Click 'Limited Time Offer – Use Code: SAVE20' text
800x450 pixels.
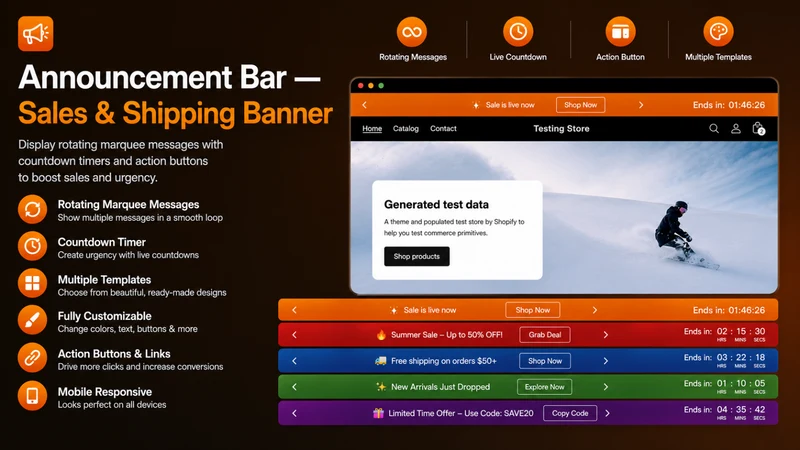coord(461,413)
